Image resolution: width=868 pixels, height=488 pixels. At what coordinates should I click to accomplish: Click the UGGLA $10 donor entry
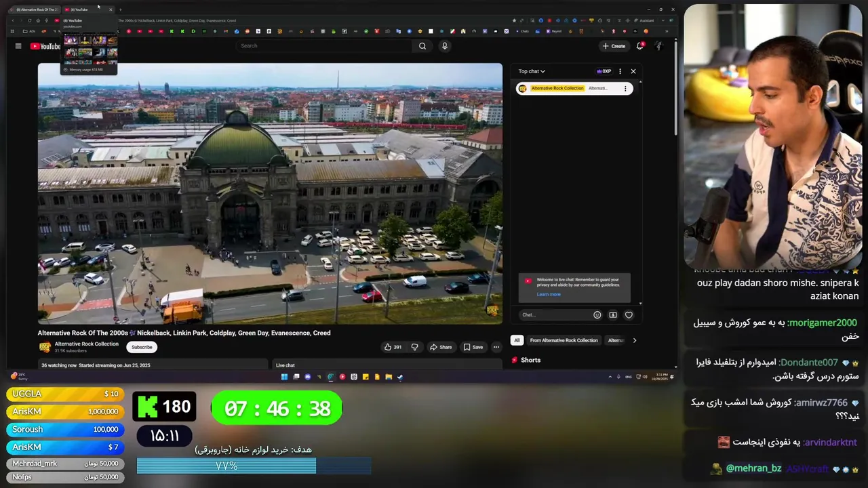click(x=66, y=394)
